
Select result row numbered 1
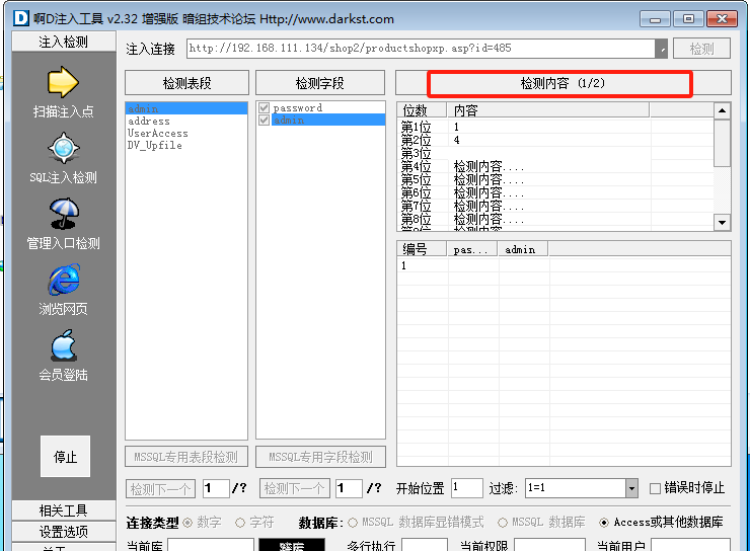[563, 265]
